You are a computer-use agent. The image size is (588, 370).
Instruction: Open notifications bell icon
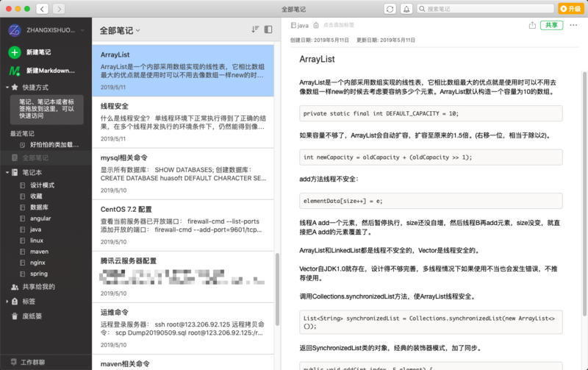[406, 9]
